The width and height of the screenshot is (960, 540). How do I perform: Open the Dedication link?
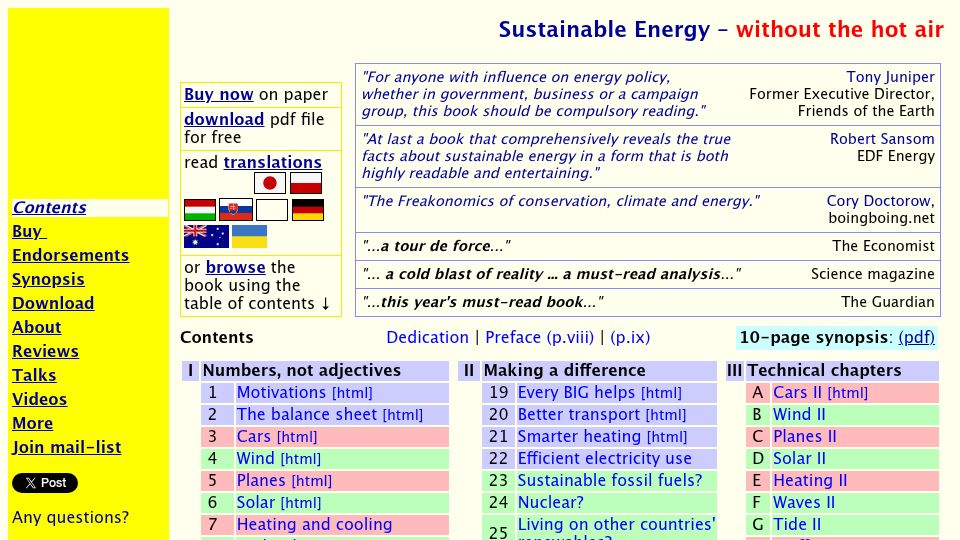427,337
